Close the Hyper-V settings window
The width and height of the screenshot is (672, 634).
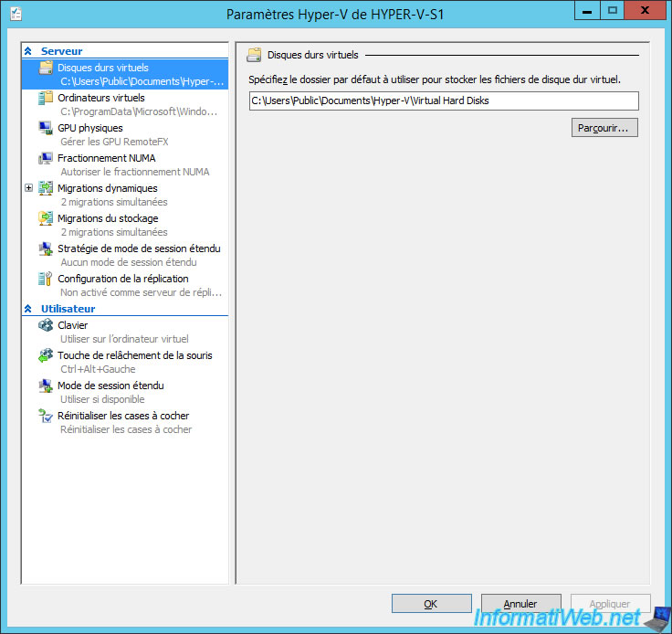pyautogui.click(x=645, y=10)
